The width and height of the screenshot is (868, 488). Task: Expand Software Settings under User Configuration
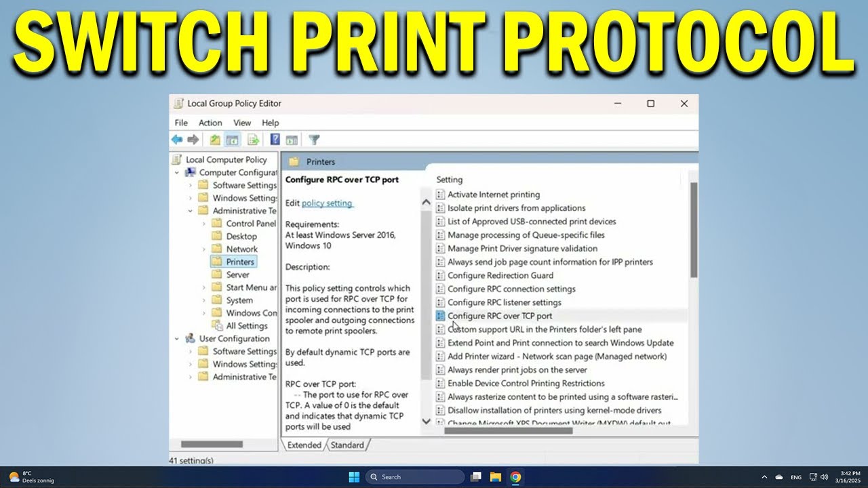point(191,351)
